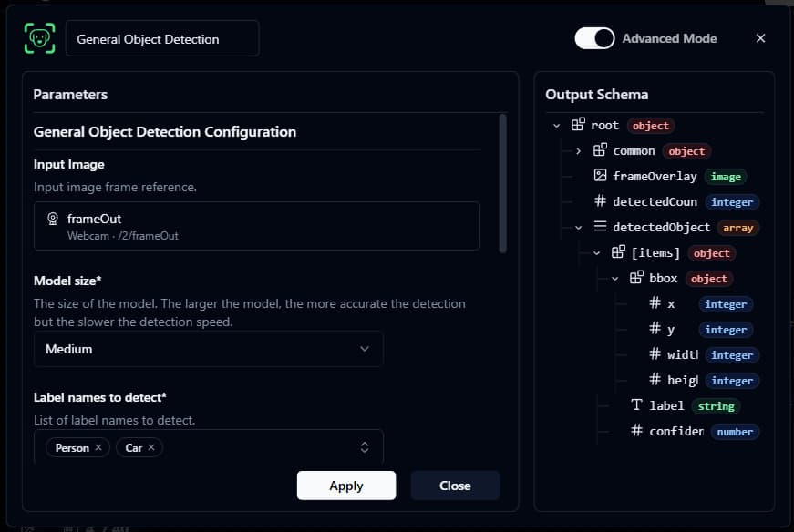794x532 pixels.
Task: Click the Close button
Action: pyautogui.click(x=455, y=486)
